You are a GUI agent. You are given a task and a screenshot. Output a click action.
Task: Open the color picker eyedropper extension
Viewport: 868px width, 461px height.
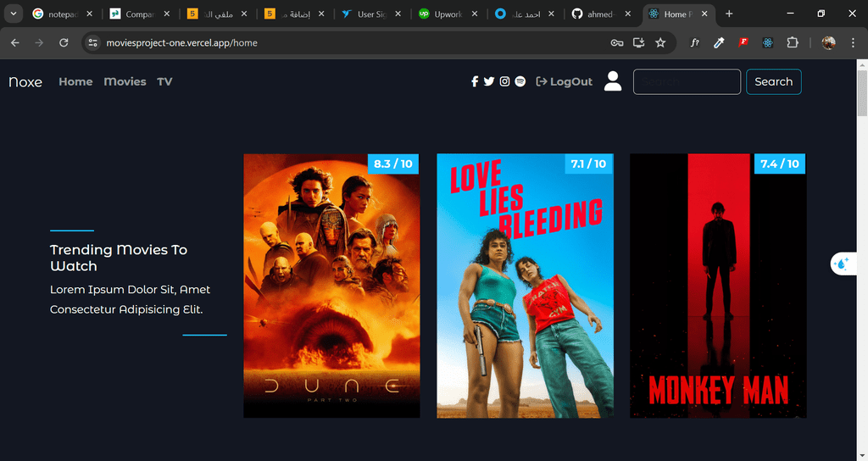pos(719,42)
